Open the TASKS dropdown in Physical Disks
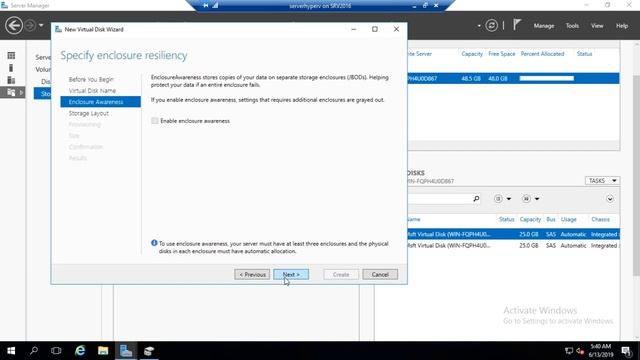Screen dimensions: 640x360 [602, 180]
